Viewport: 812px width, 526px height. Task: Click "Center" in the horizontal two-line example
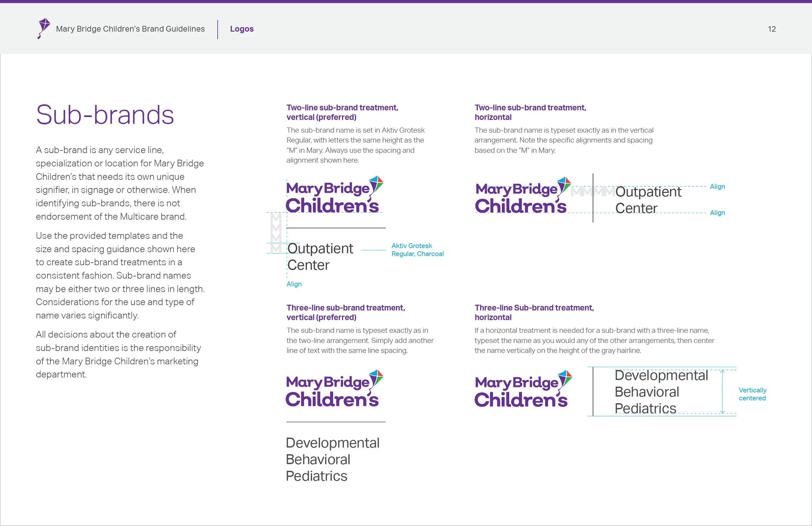636,208
